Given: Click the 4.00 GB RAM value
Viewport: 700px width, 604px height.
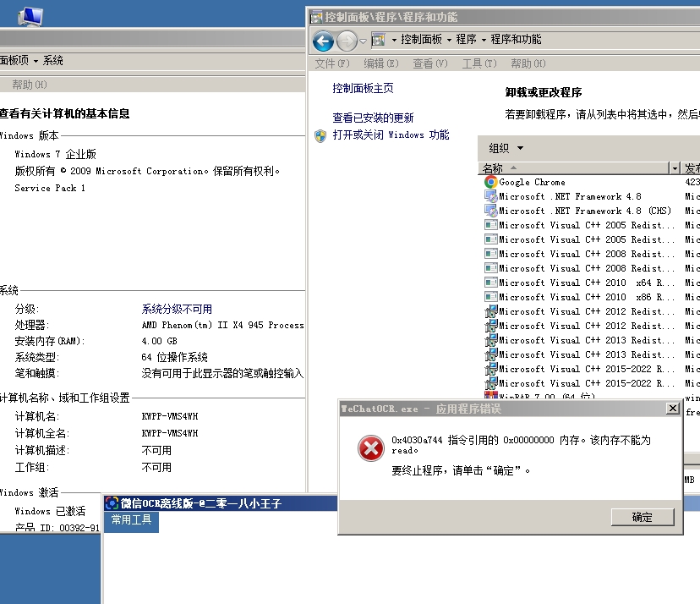Looking at the screenshot, I should pos(160,341).
